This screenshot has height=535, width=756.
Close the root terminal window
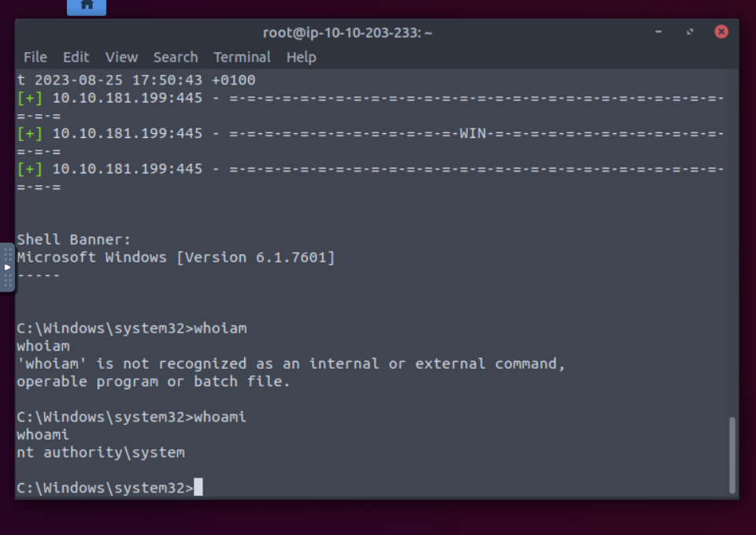[721, 32]
